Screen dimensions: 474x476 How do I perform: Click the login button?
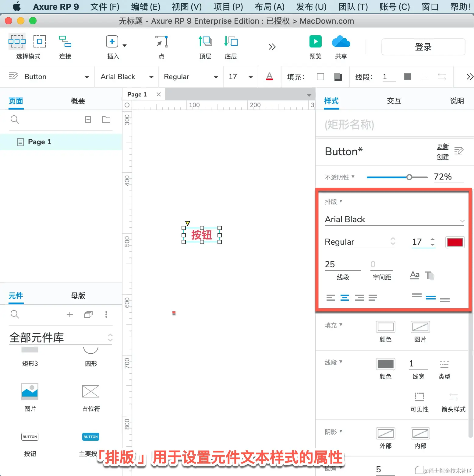(x=423, y=47)
